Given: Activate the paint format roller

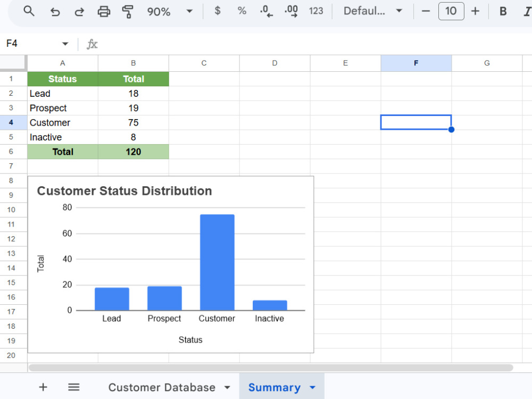Looking at the screenshot, I should click(128, 12).
